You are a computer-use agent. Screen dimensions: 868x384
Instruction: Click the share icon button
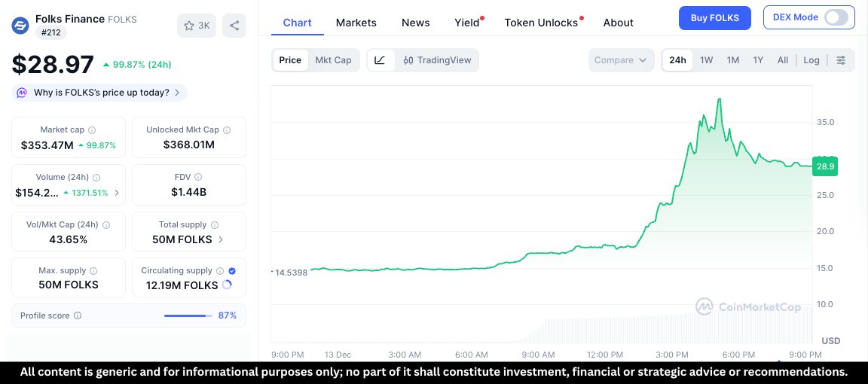(x=234, y=26)
